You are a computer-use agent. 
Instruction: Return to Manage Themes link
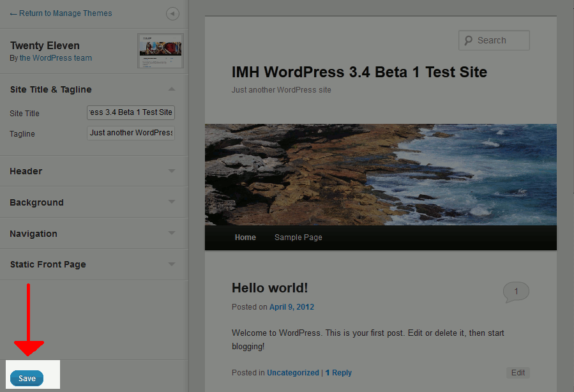(61, 13)
